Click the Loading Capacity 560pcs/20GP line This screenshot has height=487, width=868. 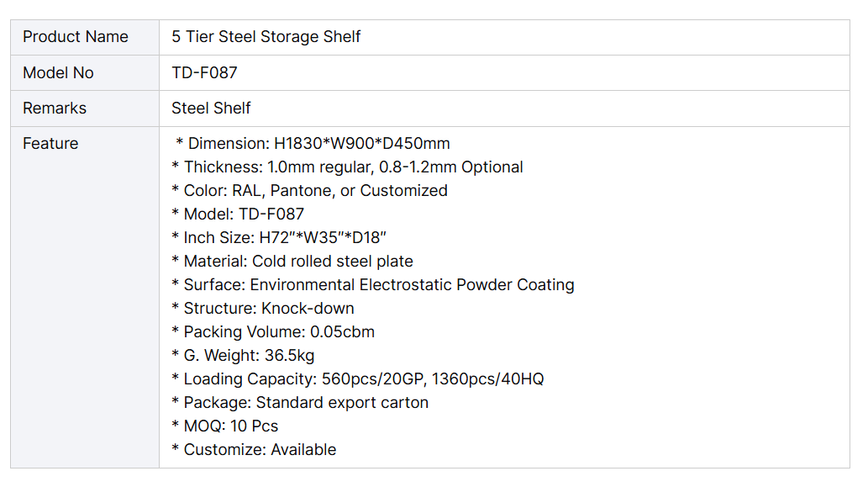point(358,379)
